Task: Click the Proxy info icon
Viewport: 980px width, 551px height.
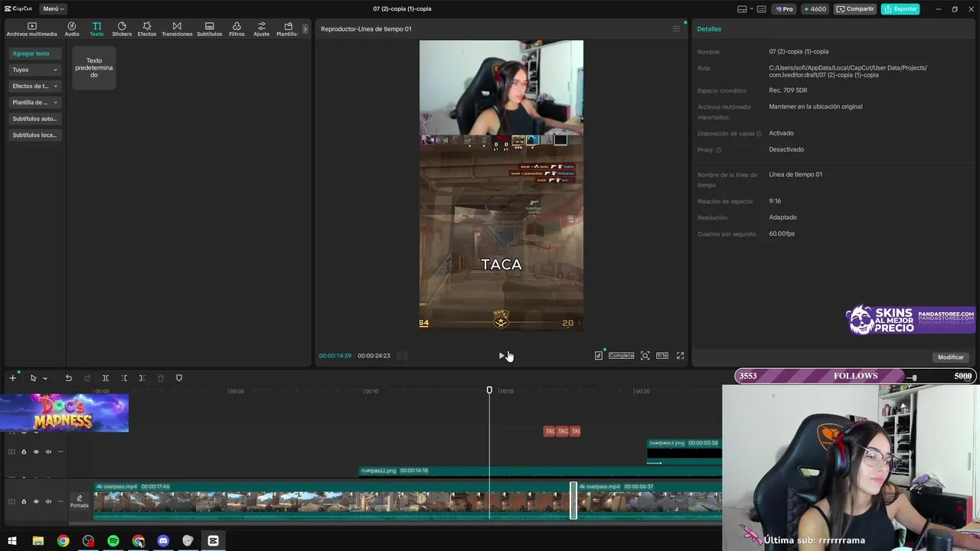Action: point(718,150)
